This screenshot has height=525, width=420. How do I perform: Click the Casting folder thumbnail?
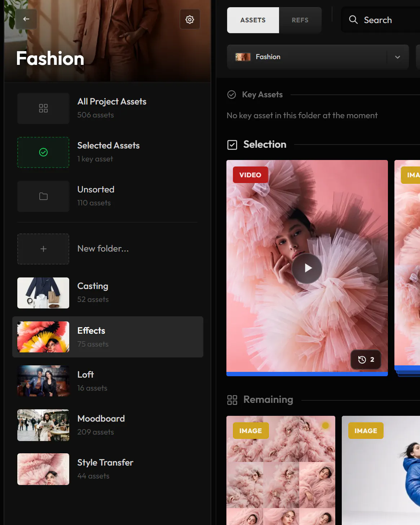pos(43,293)
